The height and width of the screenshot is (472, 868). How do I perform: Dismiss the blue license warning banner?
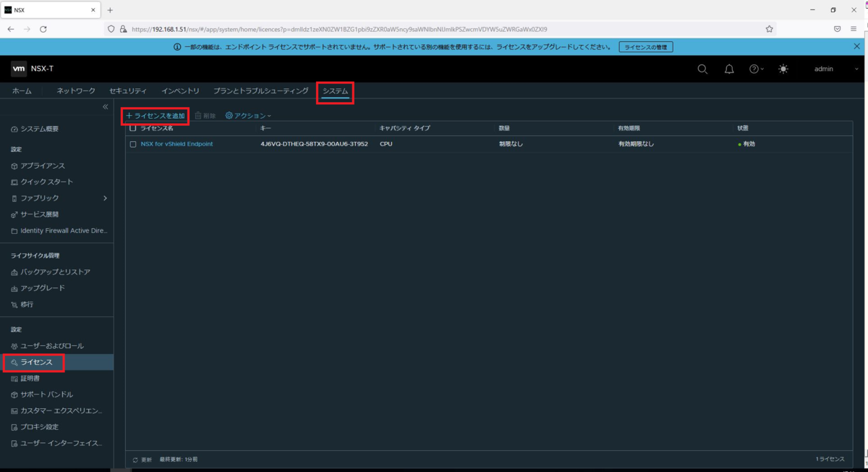tap(857, 46)
